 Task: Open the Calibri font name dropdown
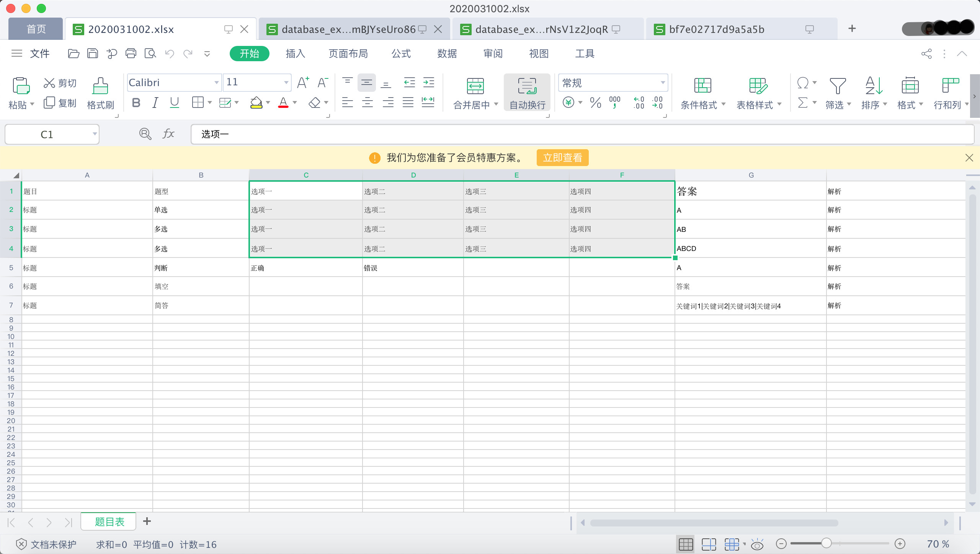[x=216, y=83]
